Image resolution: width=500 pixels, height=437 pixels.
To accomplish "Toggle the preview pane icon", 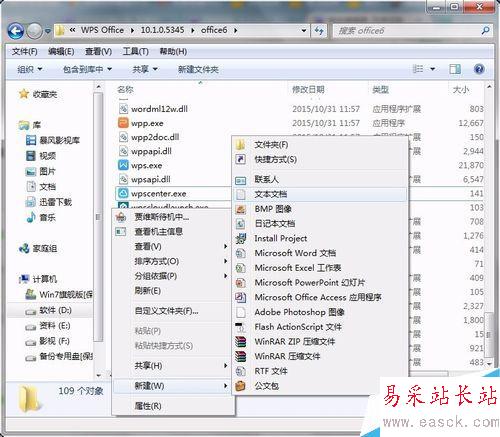I will 455,69.
